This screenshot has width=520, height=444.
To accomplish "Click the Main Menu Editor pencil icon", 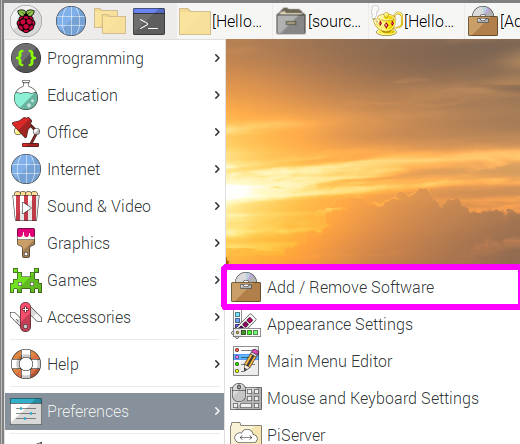I will coord(246,361).
